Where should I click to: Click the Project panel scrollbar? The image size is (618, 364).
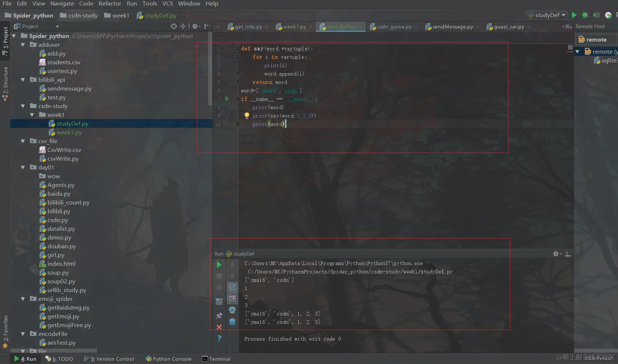209,66
